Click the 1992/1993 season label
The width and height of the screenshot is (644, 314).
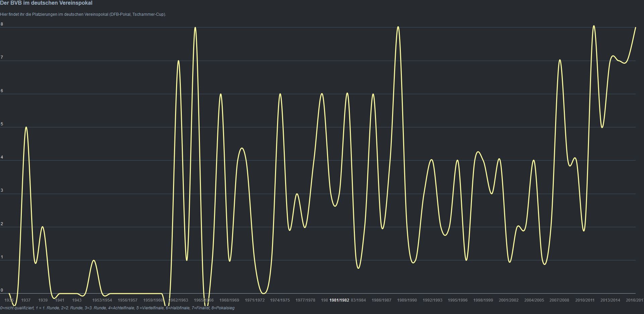432,300
